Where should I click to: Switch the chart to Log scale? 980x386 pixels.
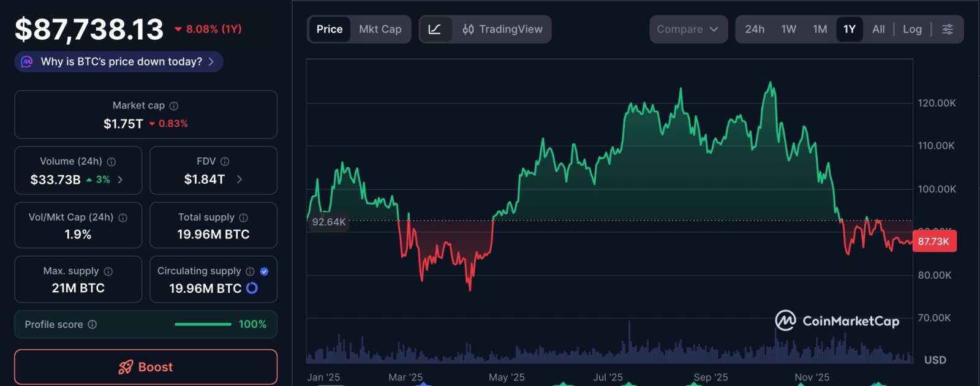tap(913, 29)
